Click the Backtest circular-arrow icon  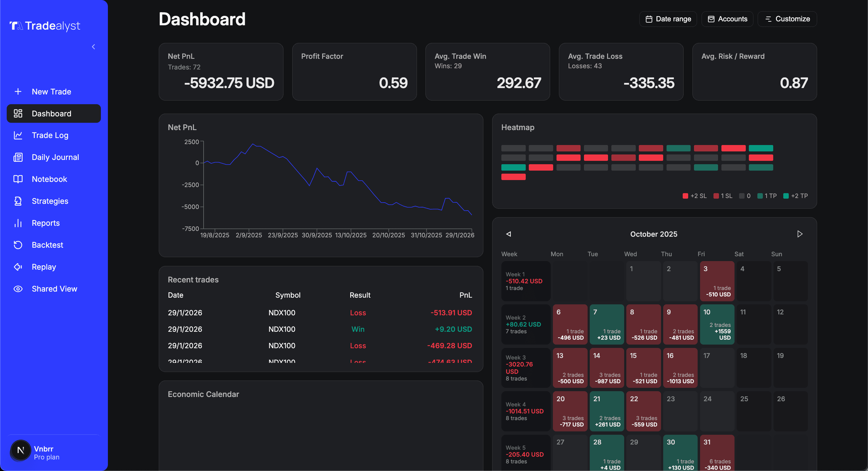[18, 245]
